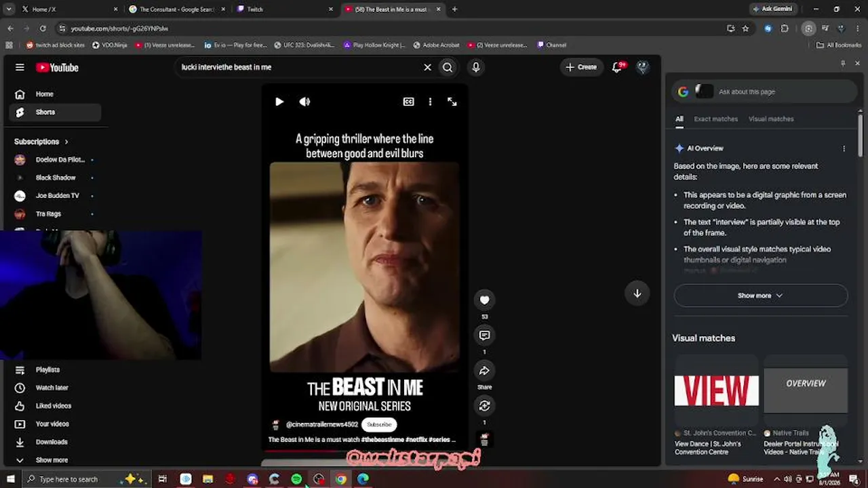Like the Beast in Me Short
Viewport: 868px width, 488px height.
tap(484, 300)
